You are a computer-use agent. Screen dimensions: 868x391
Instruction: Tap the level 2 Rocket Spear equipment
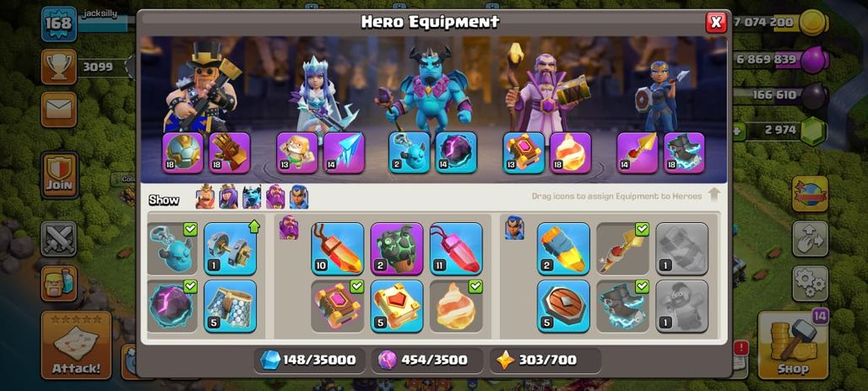(563, 248)
